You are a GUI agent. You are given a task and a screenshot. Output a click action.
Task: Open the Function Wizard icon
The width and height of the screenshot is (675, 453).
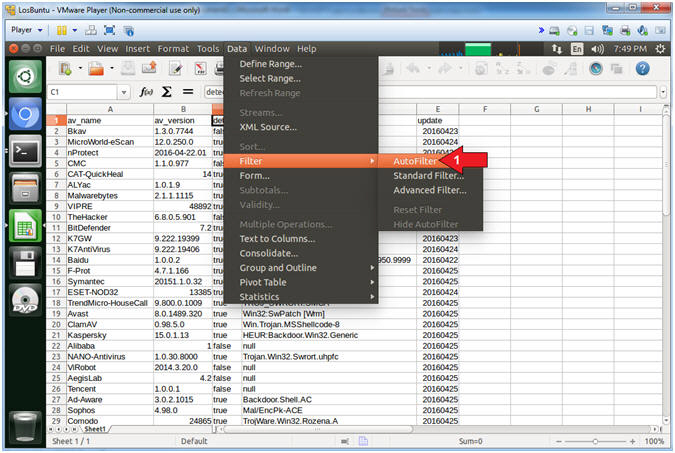click(x=146, y=92)
